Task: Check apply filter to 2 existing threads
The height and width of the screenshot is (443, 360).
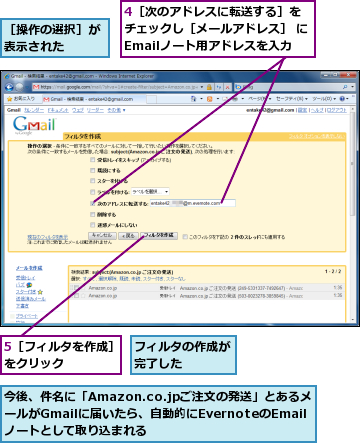Action: click(185, 237)
